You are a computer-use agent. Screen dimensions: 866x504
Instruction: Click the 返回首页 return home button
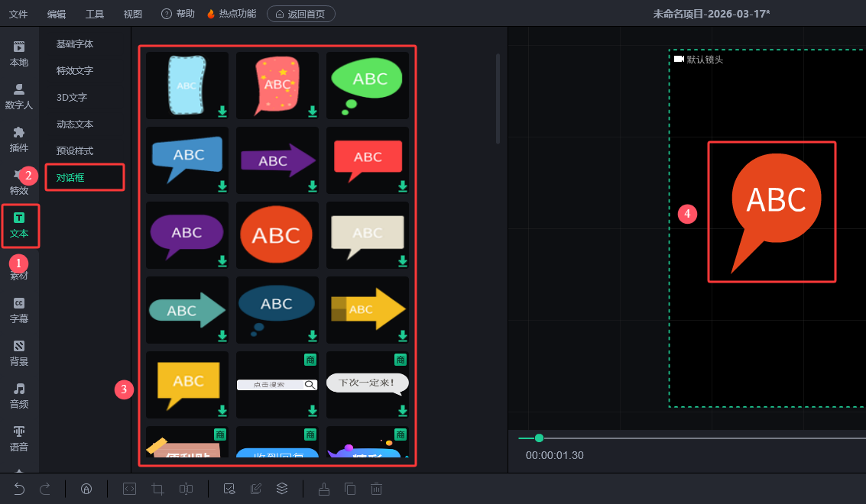coord(300,14)
